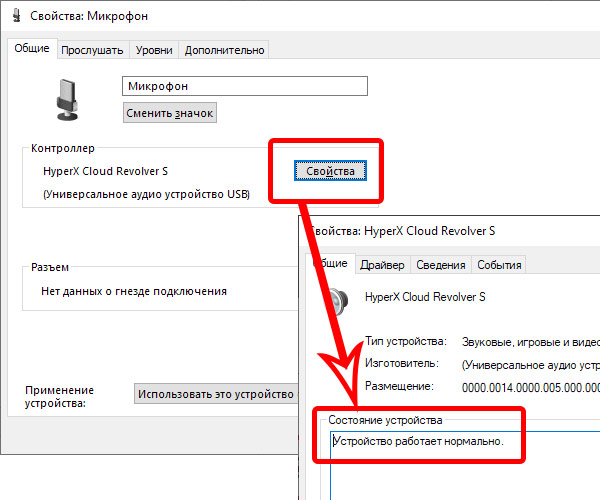
Task: Open the Использовать это устройство dropdown
Action: 216,394
